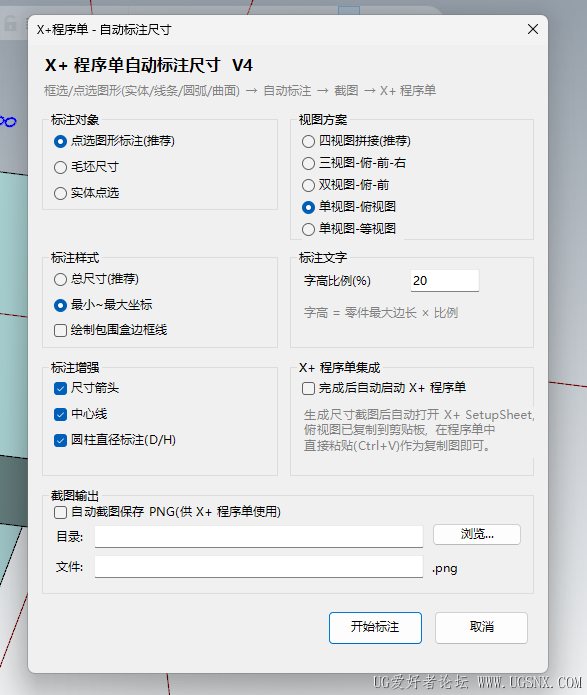Viewport: 587px width, 695px height.
Task: Click the 字高比例(%) input field
Action: [445, 281]
